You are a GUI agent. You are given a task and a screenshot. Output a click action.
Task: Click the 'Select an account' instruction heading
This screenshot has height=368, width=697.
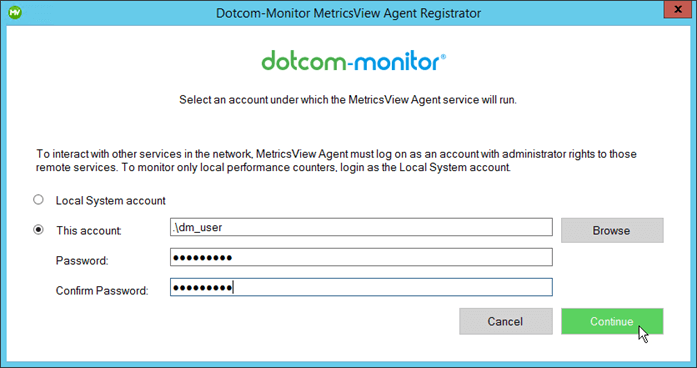pos(348,100)
